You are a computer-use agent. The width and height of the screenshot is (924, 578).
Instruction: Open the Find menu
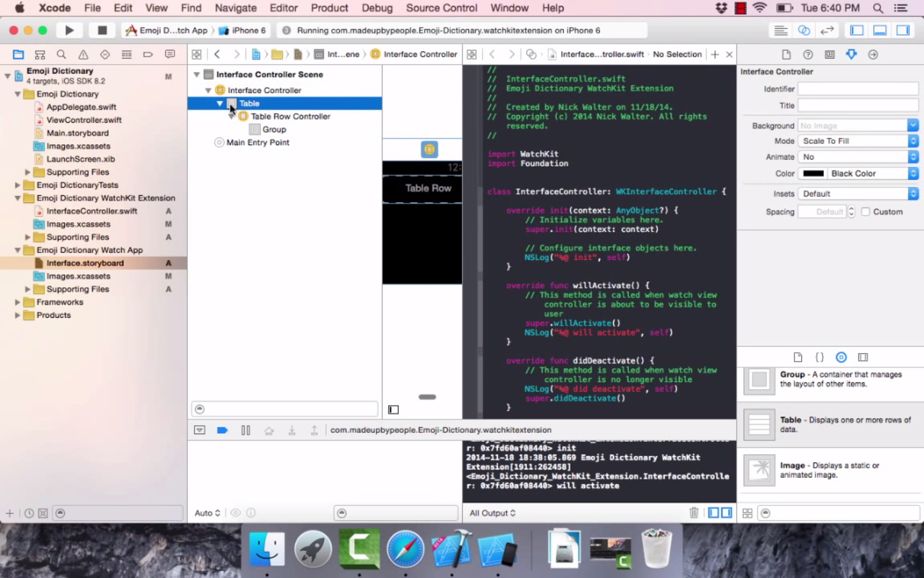191,8
